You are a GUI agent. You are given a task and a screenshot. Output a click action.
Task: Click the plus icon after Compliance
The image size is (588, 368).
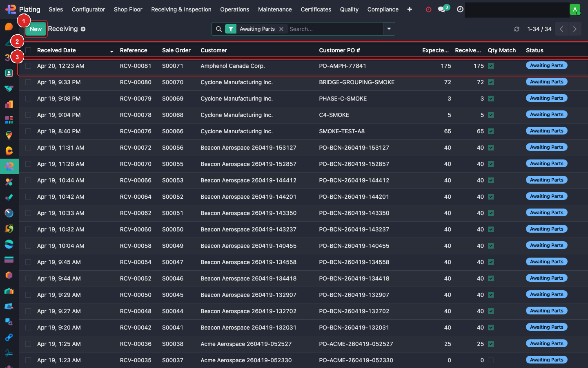[410, 9]
